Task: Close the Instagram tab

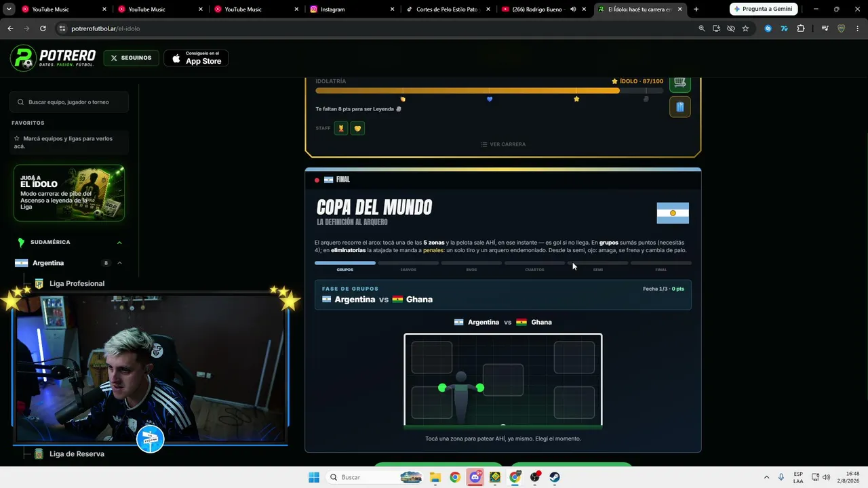Action: [393, 9]
